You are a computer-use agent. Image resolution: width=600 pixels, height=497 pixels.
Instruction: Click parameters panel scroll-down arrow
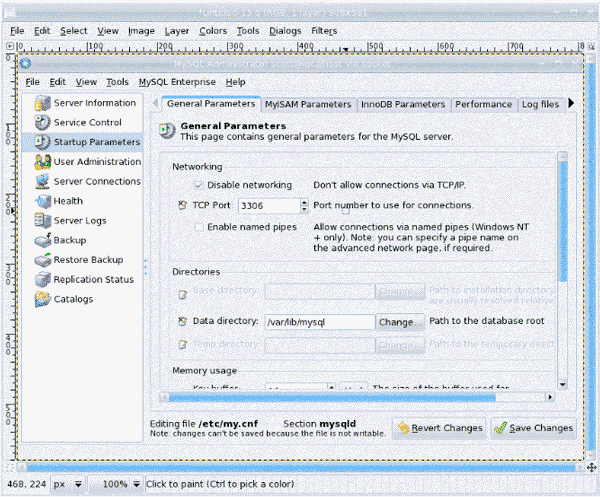562,385
